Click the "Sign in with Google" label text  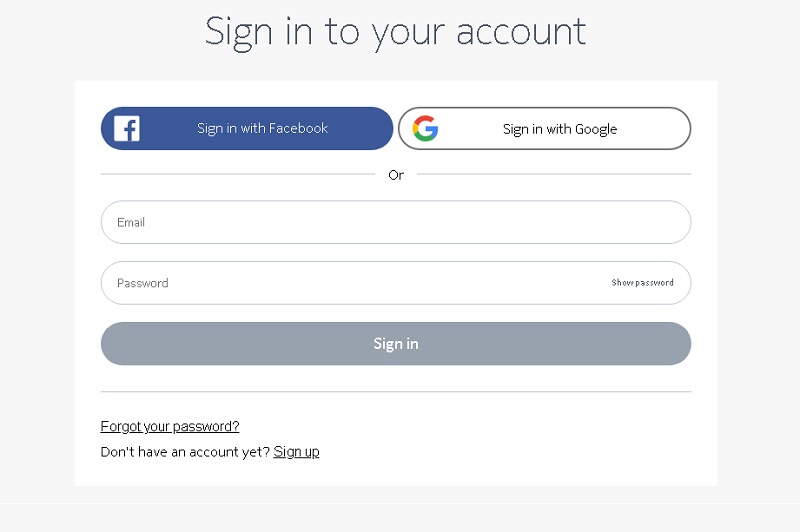coord(559,129)
